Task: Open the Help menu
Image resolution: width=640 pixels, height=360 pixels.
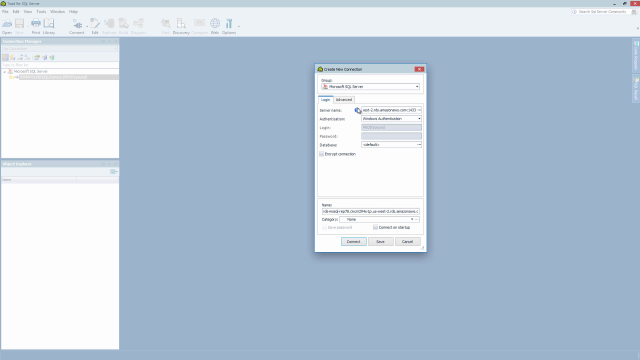Action: click(x=73, y=12)
